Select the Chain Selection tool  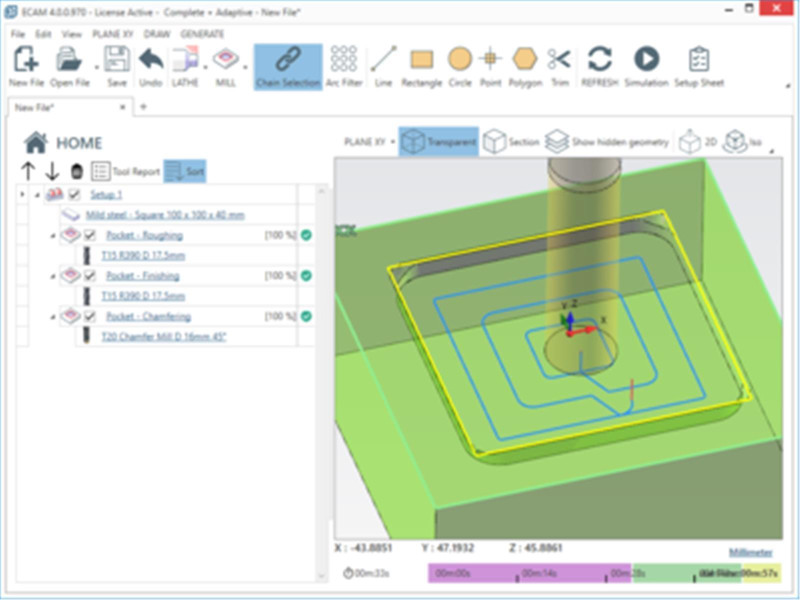tap(288, 67)
